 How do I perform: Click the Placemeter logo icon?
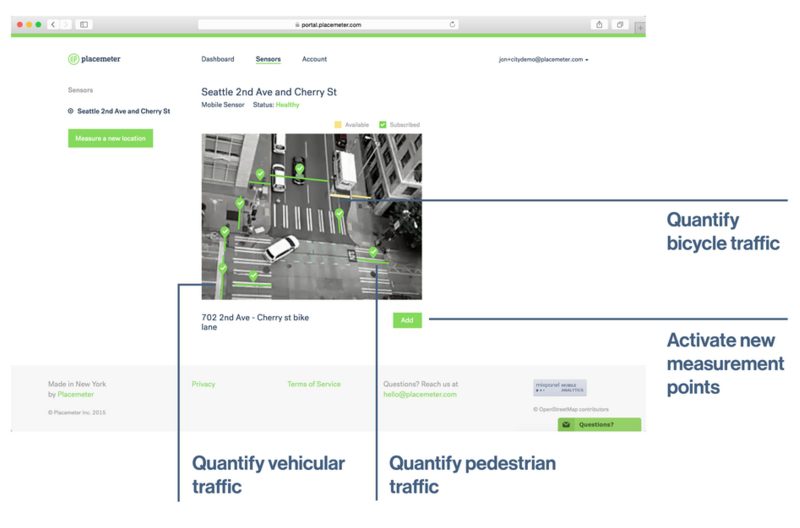pos(73,59)
